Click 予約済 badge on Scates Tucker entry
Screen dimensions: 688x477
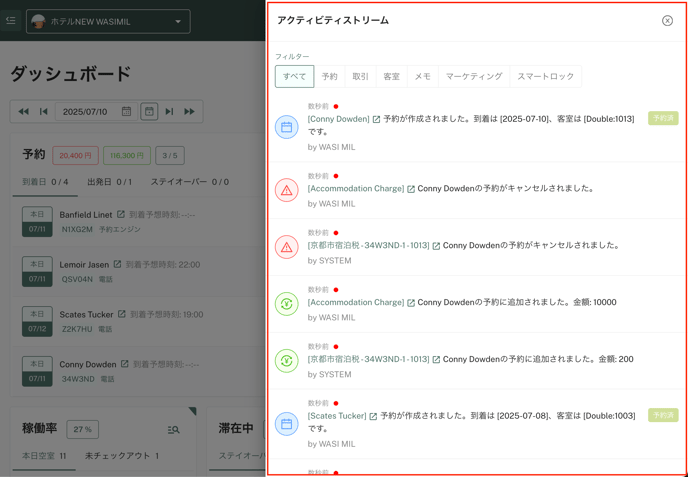click(x=663, y=415)
